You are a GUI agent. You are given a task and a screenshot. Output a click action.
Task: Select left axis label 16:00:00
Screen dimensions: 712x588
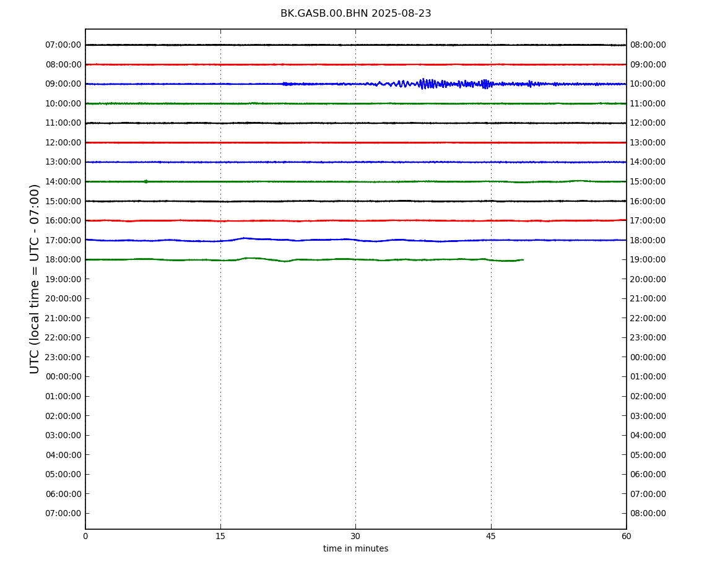pyautogui.click(x=64, y=221)
